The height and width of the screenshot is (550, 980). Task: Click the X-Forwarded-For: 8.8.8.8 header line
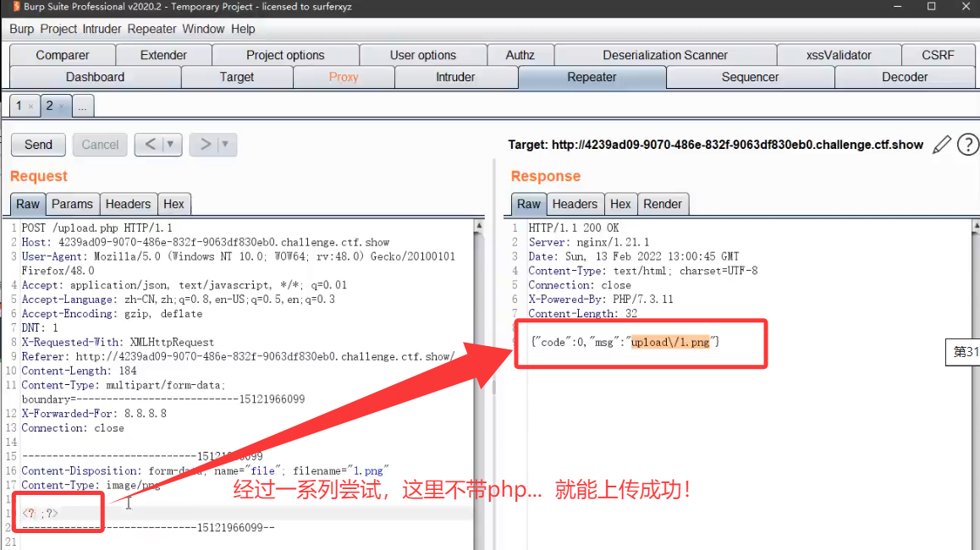(x=94, y=414)
